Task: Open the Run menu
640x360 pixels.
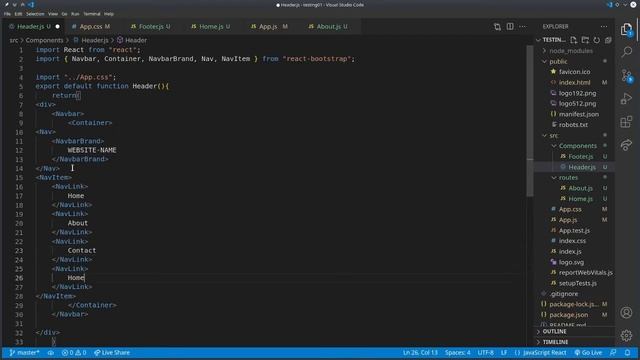Action: 75,14
